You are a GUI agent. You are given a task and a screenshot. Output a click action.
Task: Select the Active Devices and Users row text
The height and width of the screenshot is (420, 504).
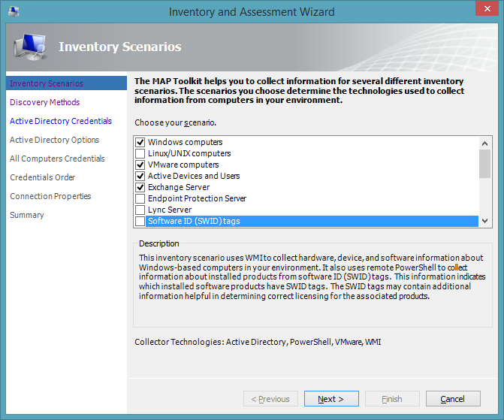[194, 176]
